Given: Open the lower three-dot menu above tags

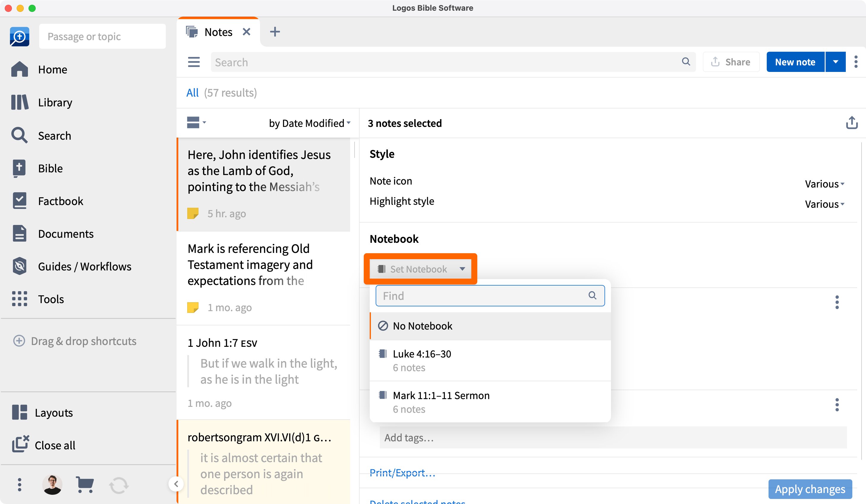Looking at the screenshot, I should point(837,405).
